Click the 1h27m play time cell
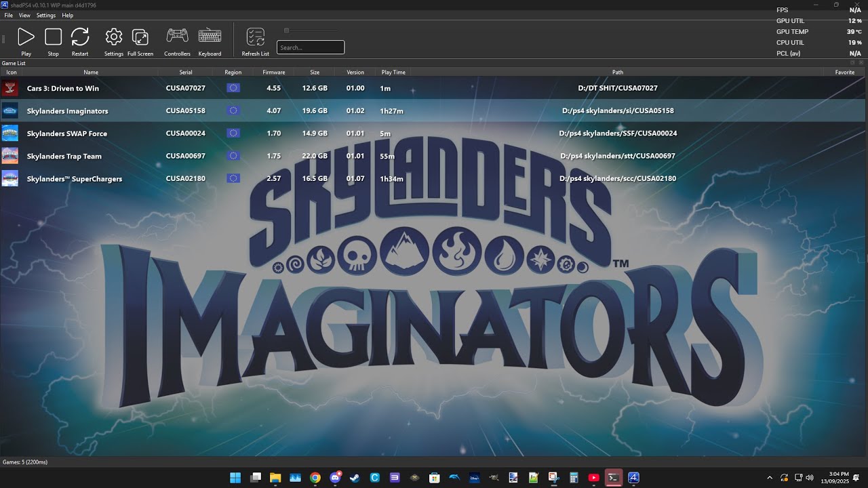This screenshot has height=488, width=868. 391,111
